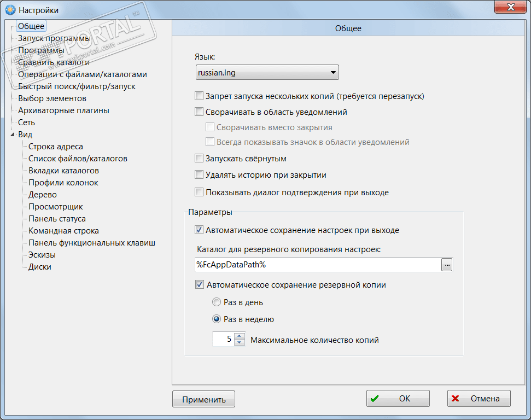Enable Запускать свёрнутым checkbox

click(199, 158)
